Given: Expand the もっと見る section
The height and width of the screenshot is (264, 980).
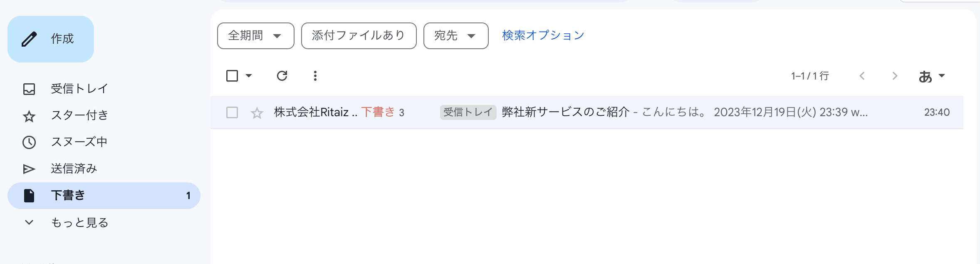Looking at the screenshot, I should (79, 223).
